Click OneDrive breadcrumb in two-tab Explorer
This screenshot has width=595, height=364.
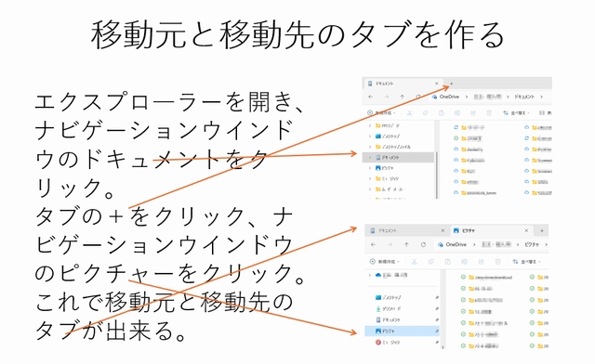click(x=456, y=245)
